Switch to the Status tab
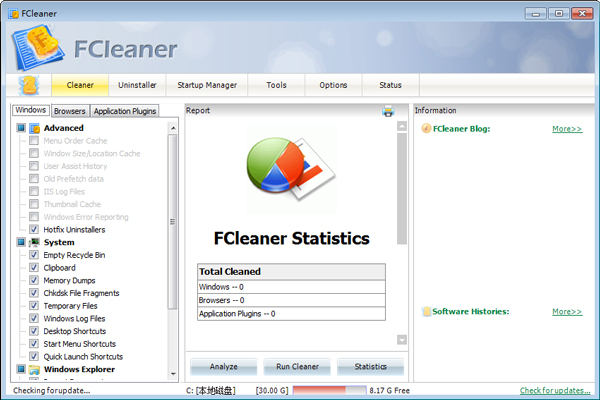The height and width of the screenshot is (400, 600). pyautogui.click(x=390, y=85)
